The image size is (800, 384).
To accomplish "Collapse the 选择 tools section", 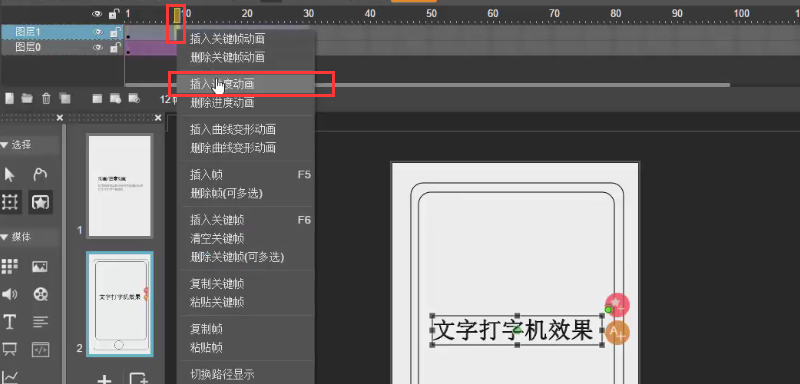I will pos(4,145).
